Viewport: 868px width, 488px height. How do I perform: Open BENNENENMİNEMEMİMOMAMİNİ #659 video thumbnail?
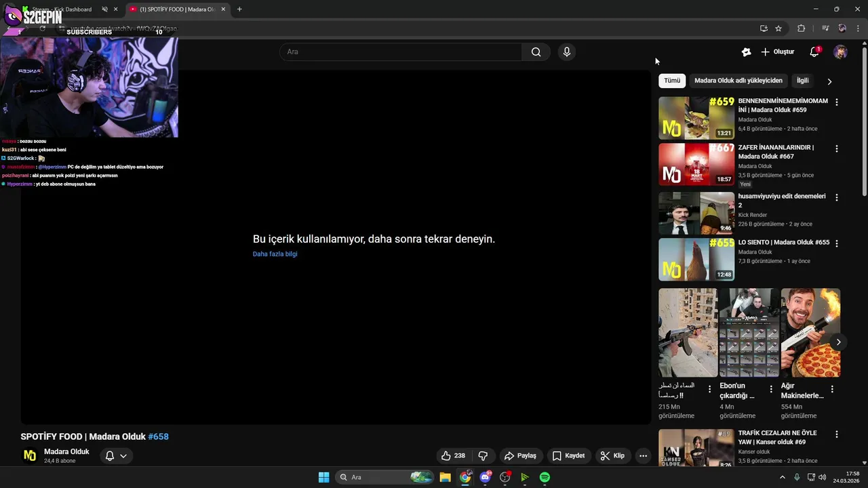pyautogui.click(x=696, y=118)
